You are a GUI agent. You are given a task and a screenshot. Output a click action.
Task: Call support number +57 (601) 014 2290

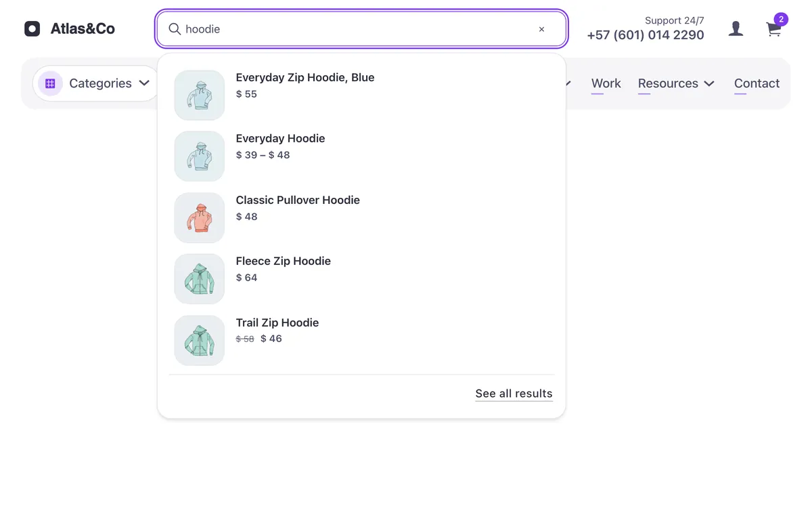(x=646, y=35)
